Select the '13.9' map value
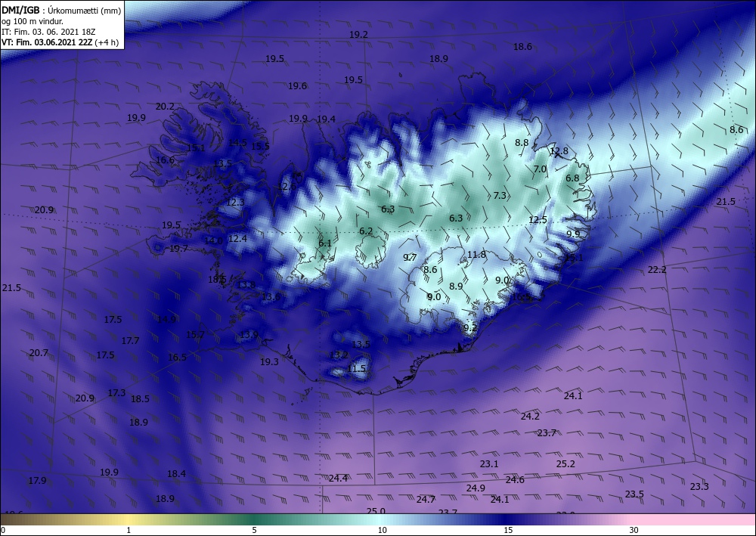Viewport: 756px width, 536px height. [249, 334]
